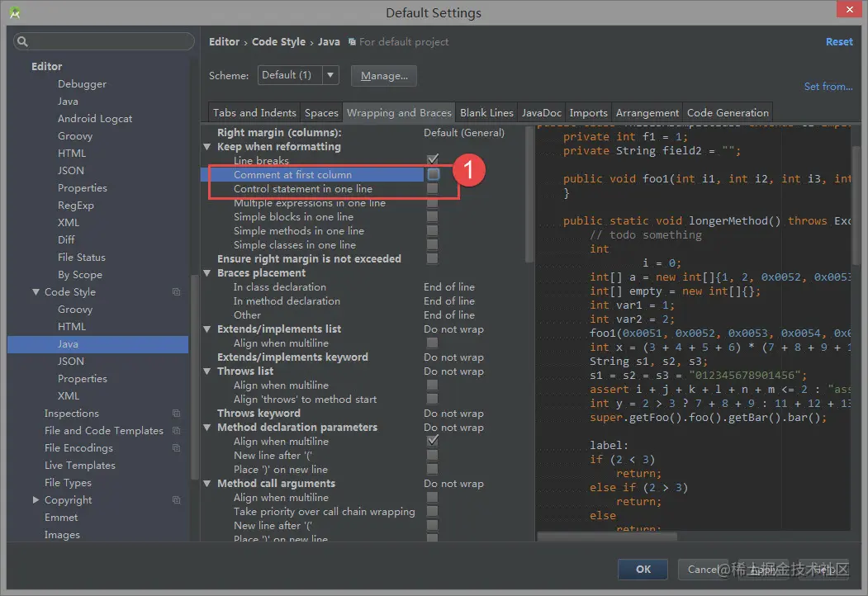868x596 pixels.
Task: Click the options list vertical scrollbar
Action: tap(529, 194)
